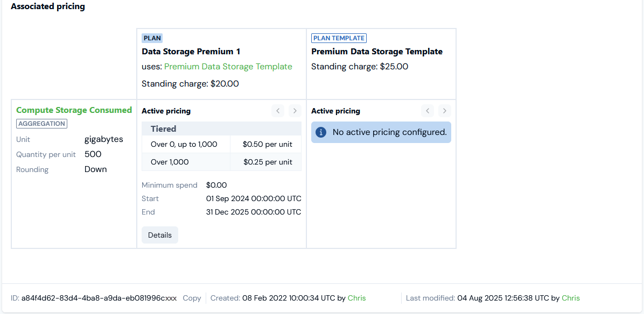Click the AGGREGATION badge
This screenshot has width=644, height=314.
coord(41,124)
